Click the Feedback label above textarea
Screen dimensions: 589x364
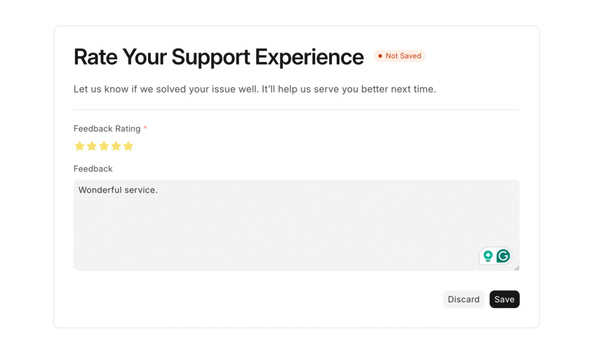tap(93, 168)
